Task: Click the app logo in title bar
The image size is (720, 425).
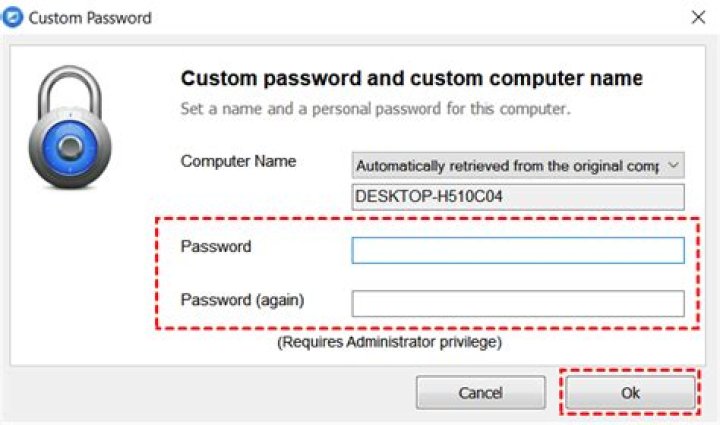Action: (15, 17)
